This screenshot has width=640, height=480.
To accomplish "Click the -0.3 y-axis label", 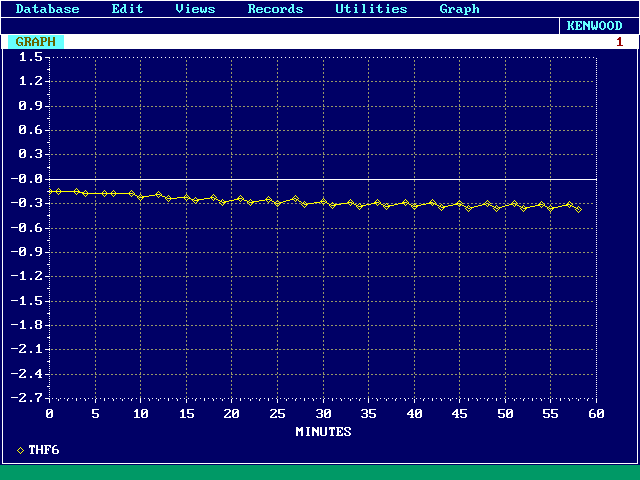I will [27, 203].
